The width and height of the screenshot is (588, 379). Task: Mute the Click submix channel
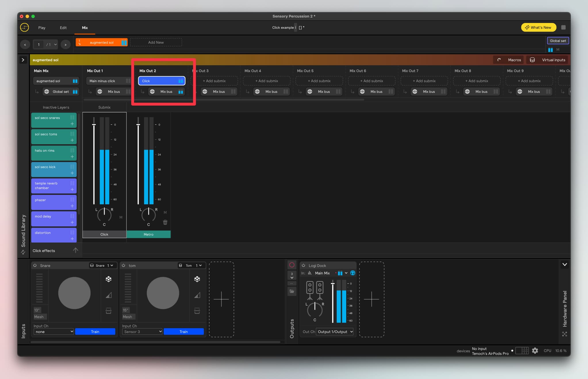121,217
